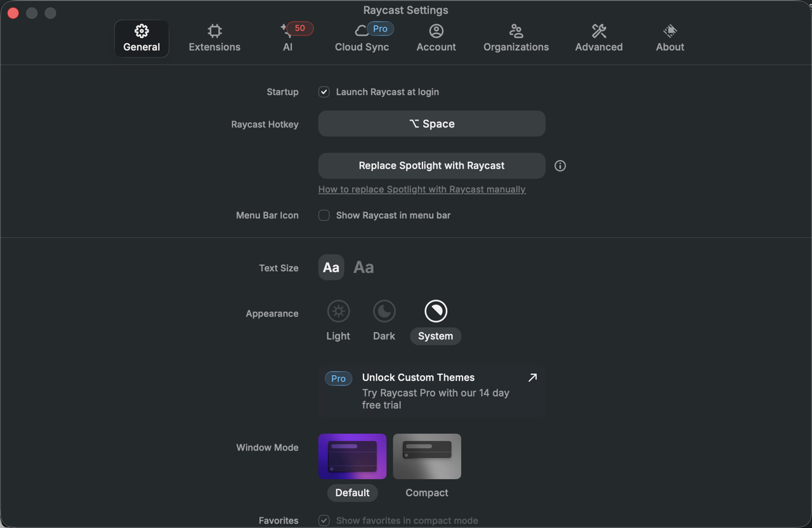Open the AI settings tab
This screenshot has width=812, height=528.
coord(288,39)
